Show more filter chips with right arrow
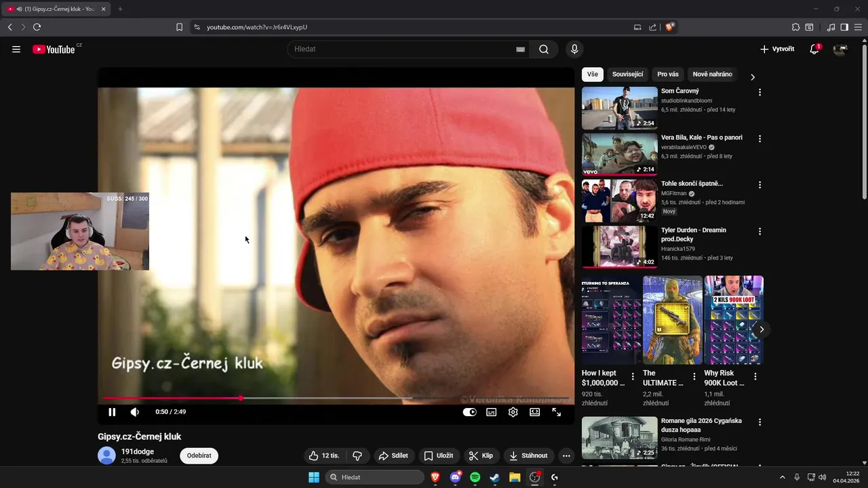The width and height of the screenshot is (868, 488). [x=752, y=77]
